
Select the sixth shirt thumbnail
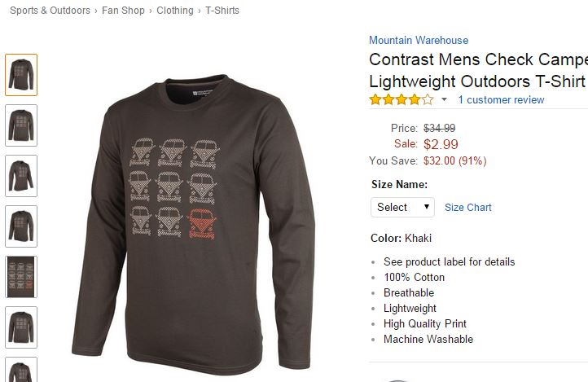coord(21,327)
